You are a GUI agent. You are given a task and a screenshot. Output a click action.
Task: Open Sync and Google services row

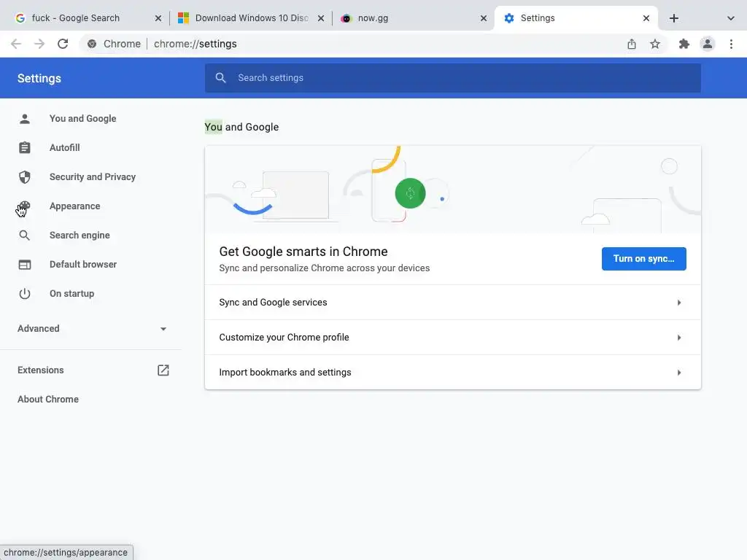(452, 303)
